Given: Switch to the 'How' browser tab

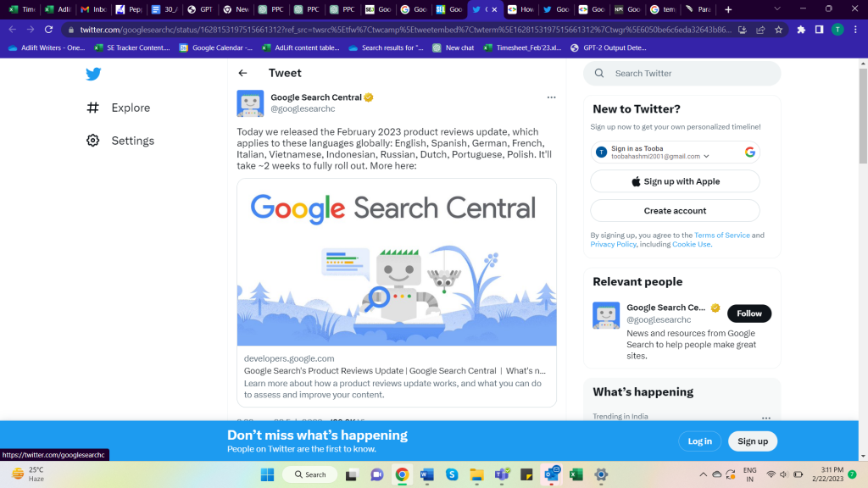Looking at the screenshot, I should [x=521, y=9].
